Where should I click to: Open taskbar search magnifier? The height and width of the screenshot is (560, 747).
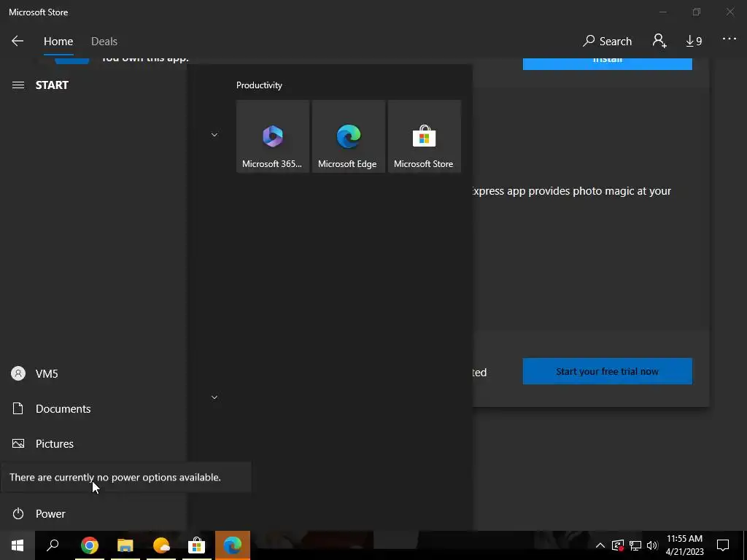53,545
